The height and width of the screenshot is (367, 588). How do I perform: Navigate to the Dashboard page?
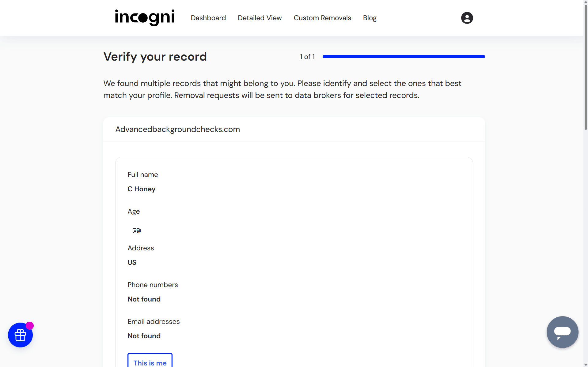(x=208, y=18)
